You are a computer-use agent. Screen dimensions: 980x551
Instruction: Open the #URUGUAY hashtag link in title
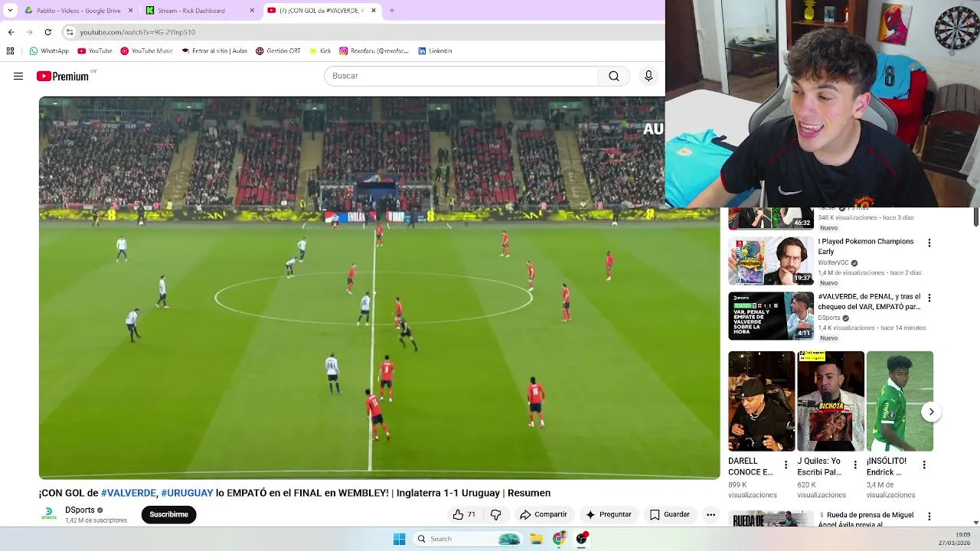187,493
